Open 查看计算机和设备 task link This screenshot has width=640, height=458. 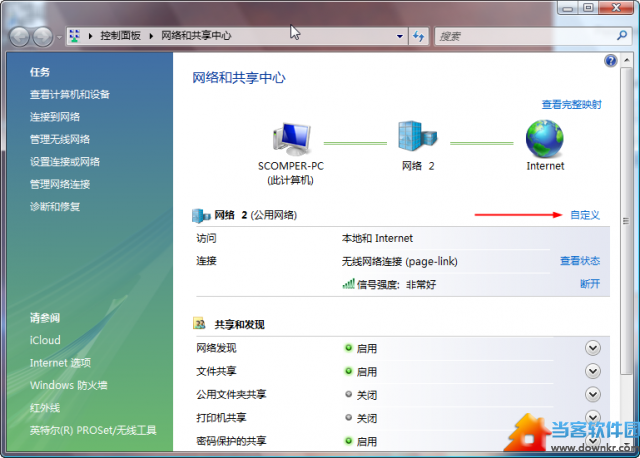(x=70, y=95)
